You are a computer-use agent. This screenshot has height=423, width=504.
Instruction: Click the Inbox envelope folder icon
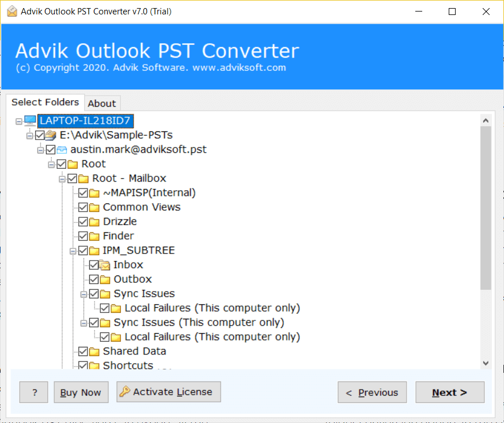pos(104,265)
